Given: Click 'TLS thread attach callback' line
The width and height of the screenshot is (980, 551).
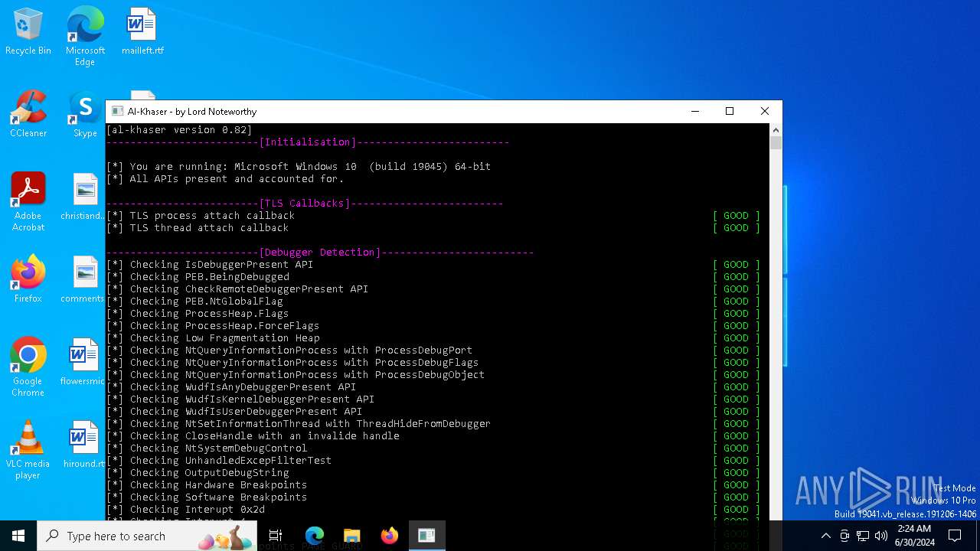Looking at the screenshot, I should tap(198, 228).
